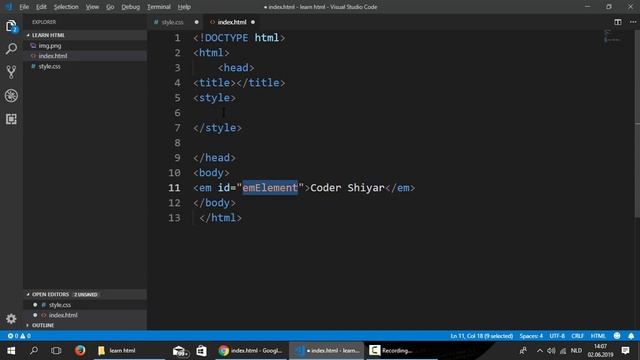Click the editor minimap preview
640x360 pixels.
point(612,36)
